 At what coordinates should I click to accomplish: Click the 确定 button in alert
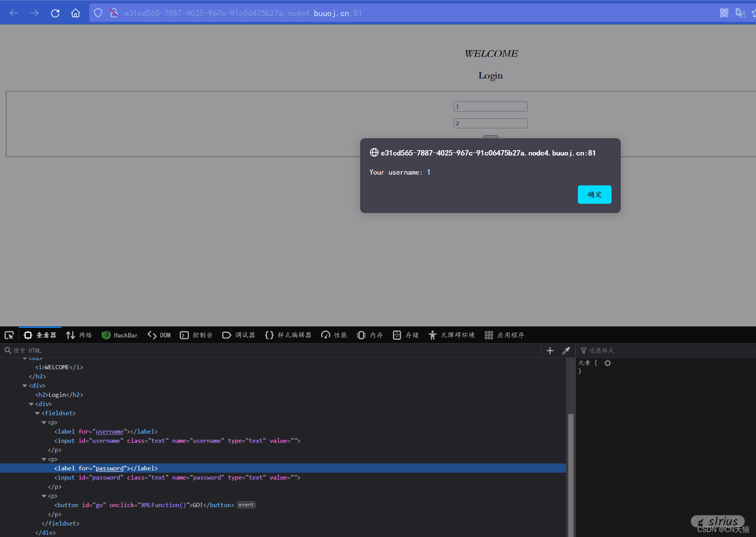594,195
